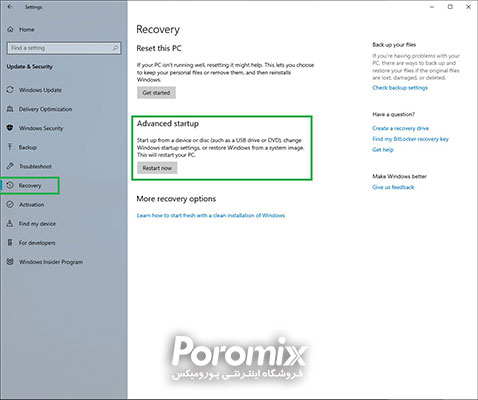Open Find my BitLocker recovery key link
Screen dimensions: 478x400
click(x=410, y=139)
